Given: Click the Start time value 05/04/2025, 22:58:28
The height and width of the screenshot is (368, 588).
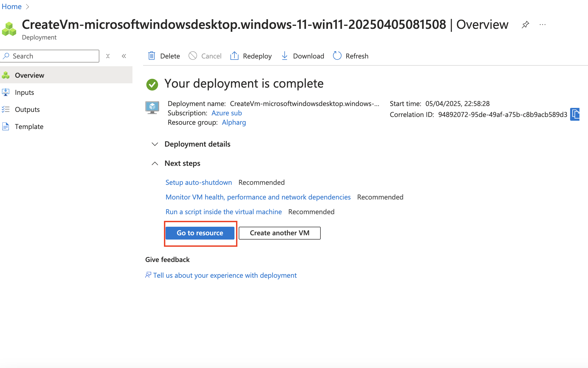Looking at the screenshot, I should (457, 104).
